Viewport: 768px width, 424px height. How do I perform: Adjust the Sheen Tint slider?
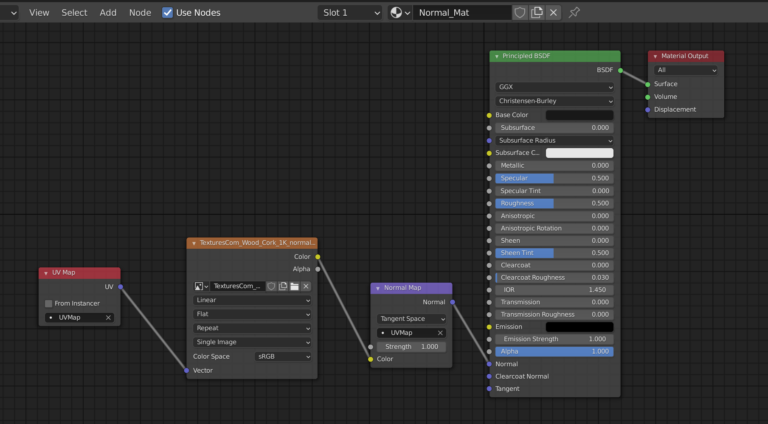coord(554,253)
